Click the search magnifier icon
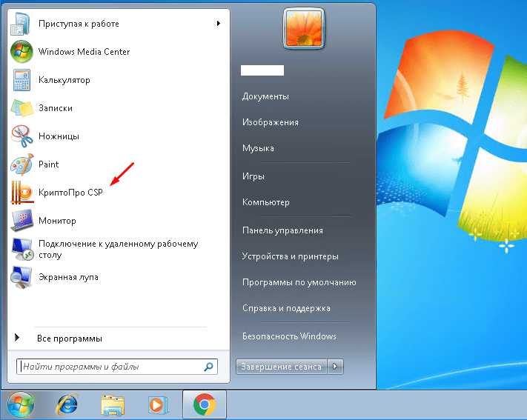The image size is (527, 420). 209,367
